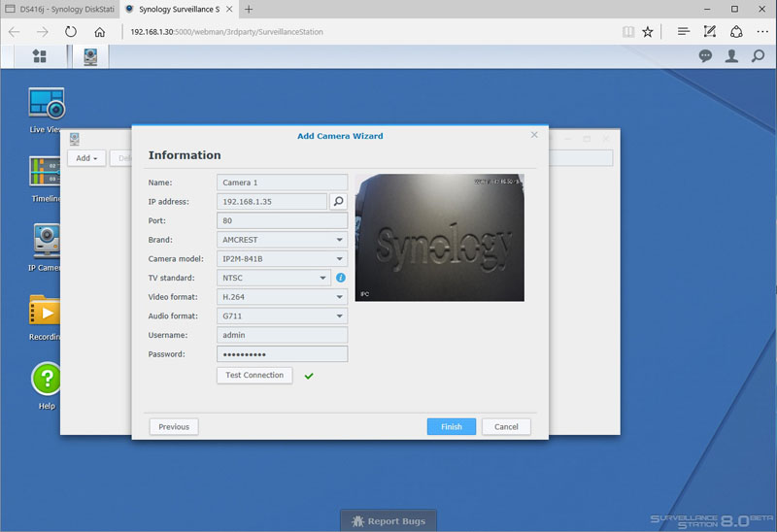Image resolution: width=777 pixels, height=532 pixels.
Task: Click the Name field with Camera 1
Action: coord(282,183)
